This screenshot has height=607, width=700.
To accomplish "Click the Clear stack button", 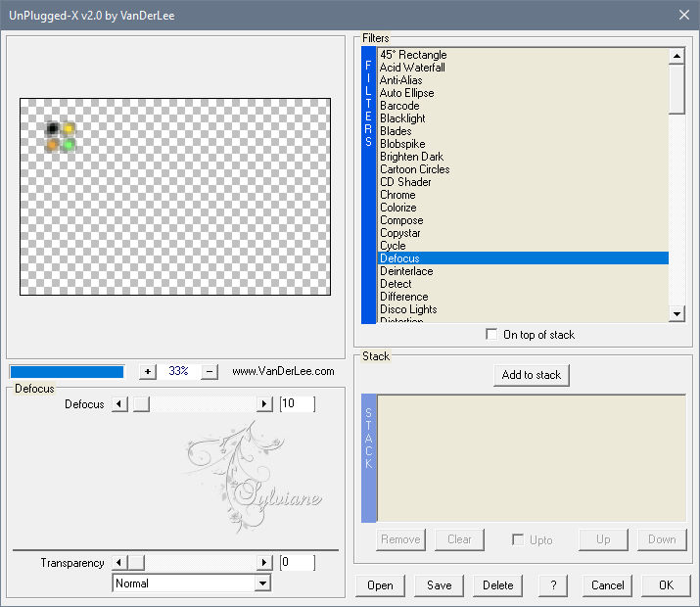I will (x=459, y=539).
